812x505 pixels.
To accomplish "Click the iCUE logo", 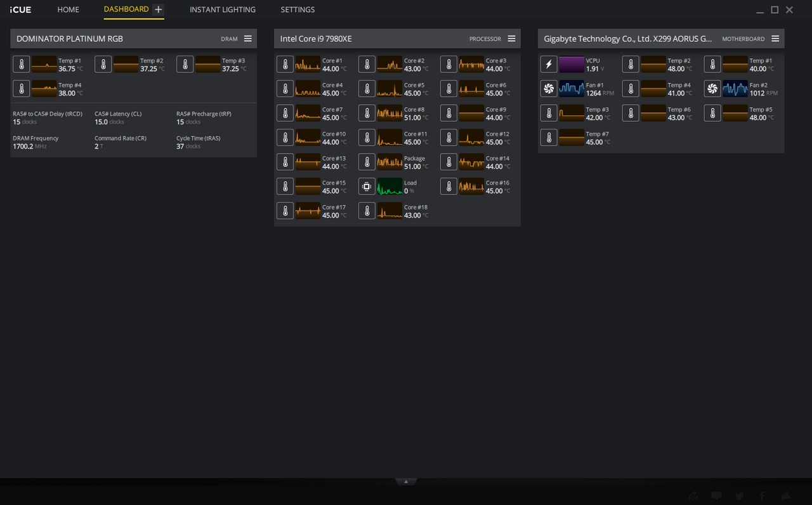I will click(21, 10).
